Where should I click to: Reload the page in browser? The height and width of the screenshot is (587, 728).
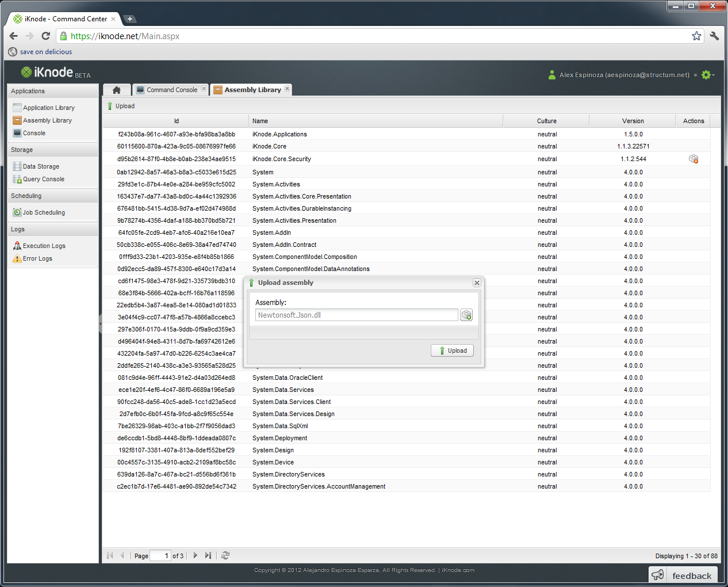46,36
